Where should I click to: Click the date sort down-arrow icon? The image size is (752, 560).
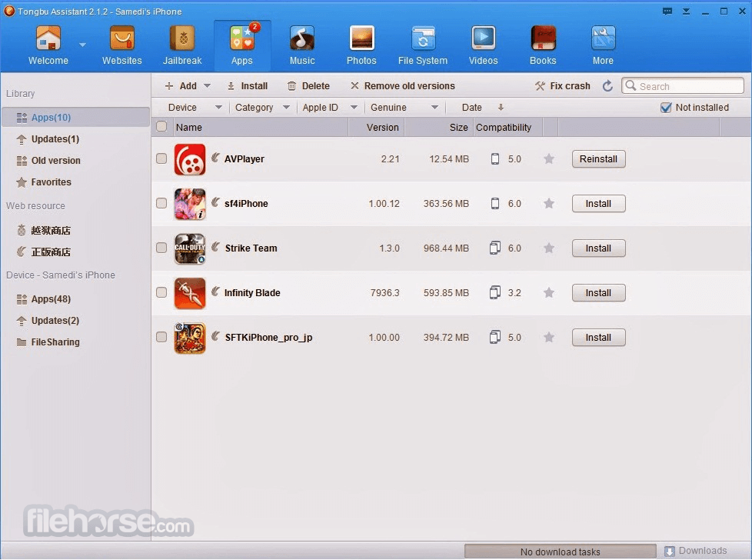pos(501,108)
